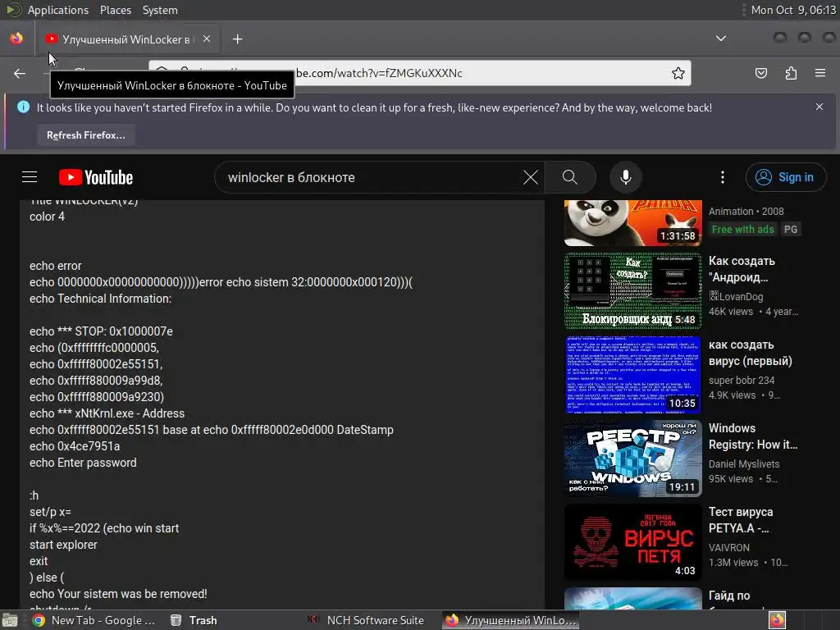
Task: Click line start explorer
Action: [x=63, y=545]
